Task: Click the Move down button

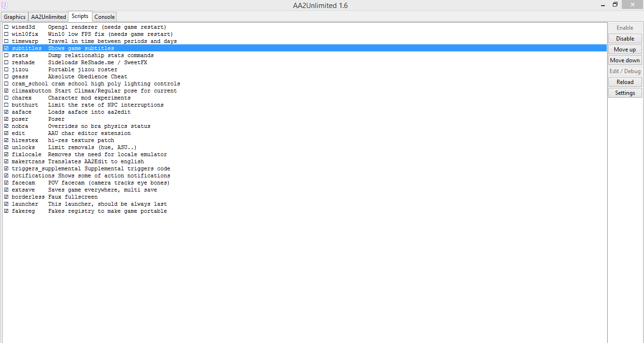Action: tap(625, 60)
